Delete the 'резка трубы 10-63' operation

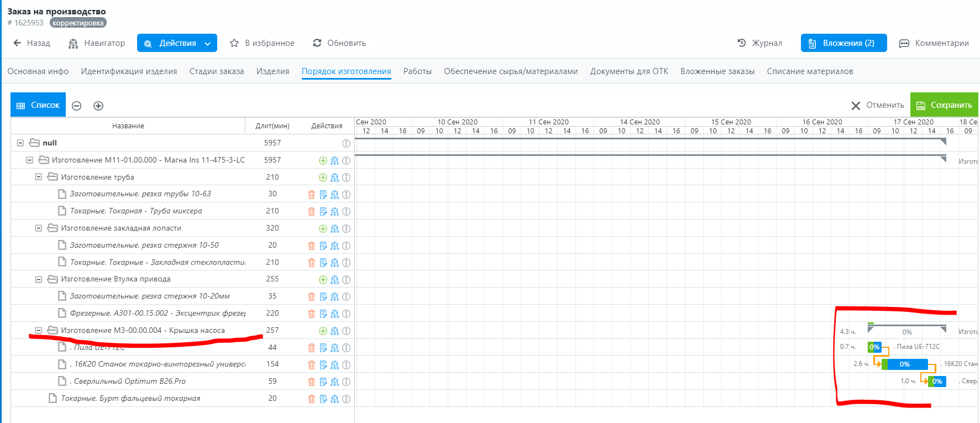click(x=311, y=195)
